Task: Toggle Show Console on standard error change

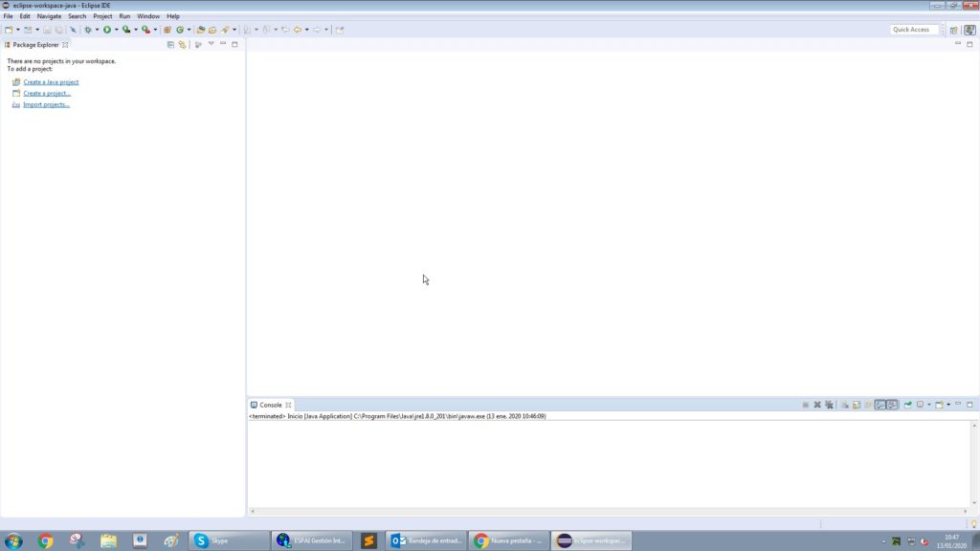Action: click(x=892, y=405)
